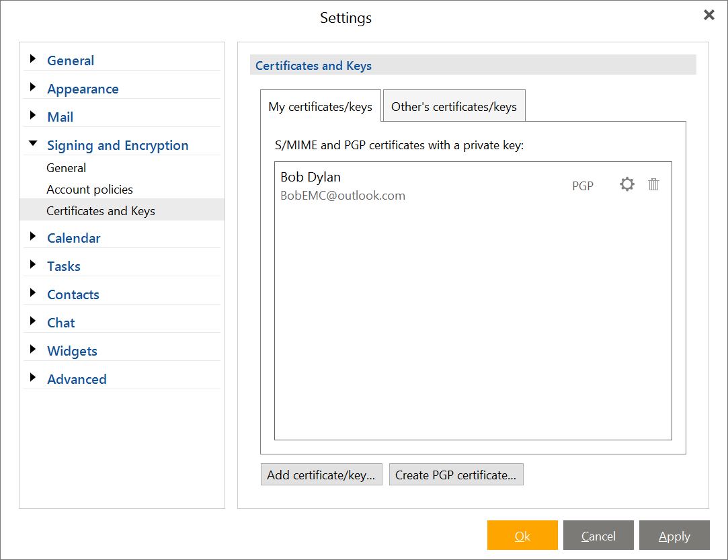This screenshot has height=560, width=728.
Task: Click Add certificate/key... button
Action: (x=321, y=475)
